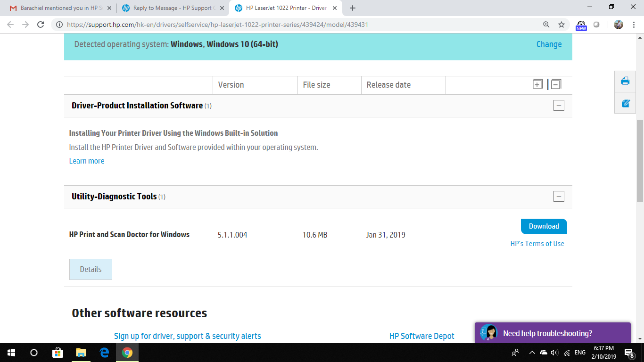Screen dimensions: 644x362
Task: Click the address bar URL field
Action: tap(302, 25)
